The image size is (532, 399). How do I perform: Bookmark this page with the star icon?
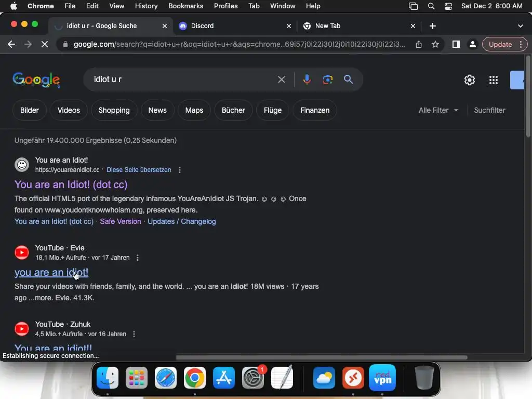click(435, 45)
